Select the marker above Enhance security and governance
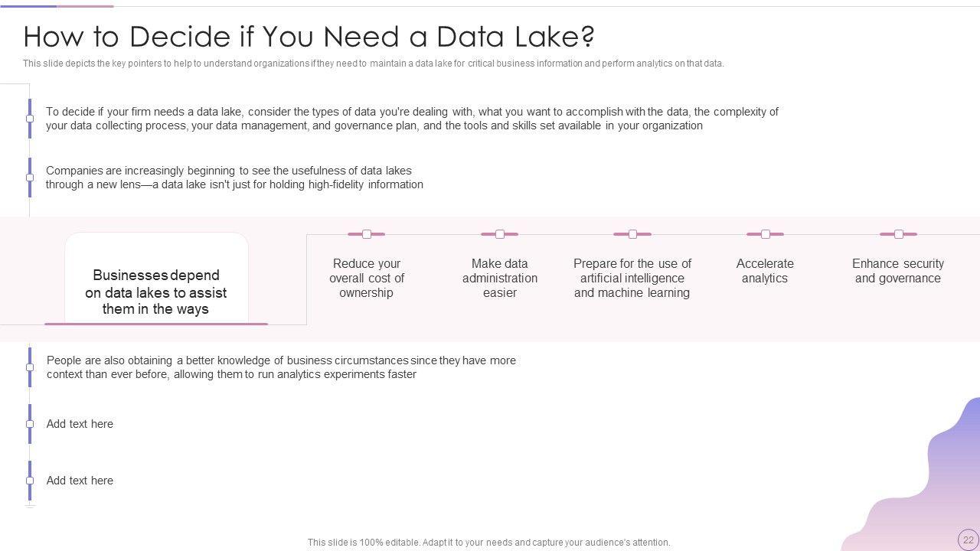 898,234
